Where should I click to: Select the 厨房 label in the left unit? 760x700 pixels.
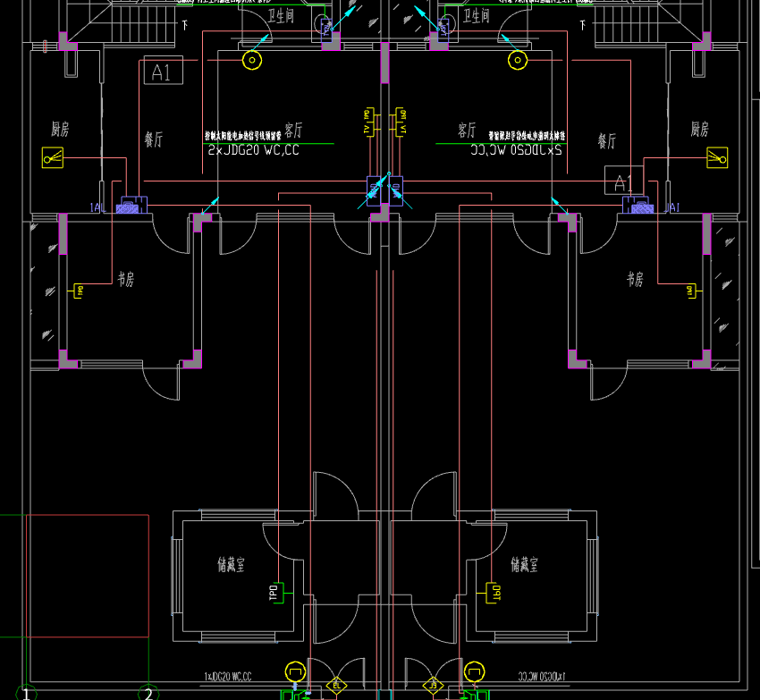[x=60, y=129]
